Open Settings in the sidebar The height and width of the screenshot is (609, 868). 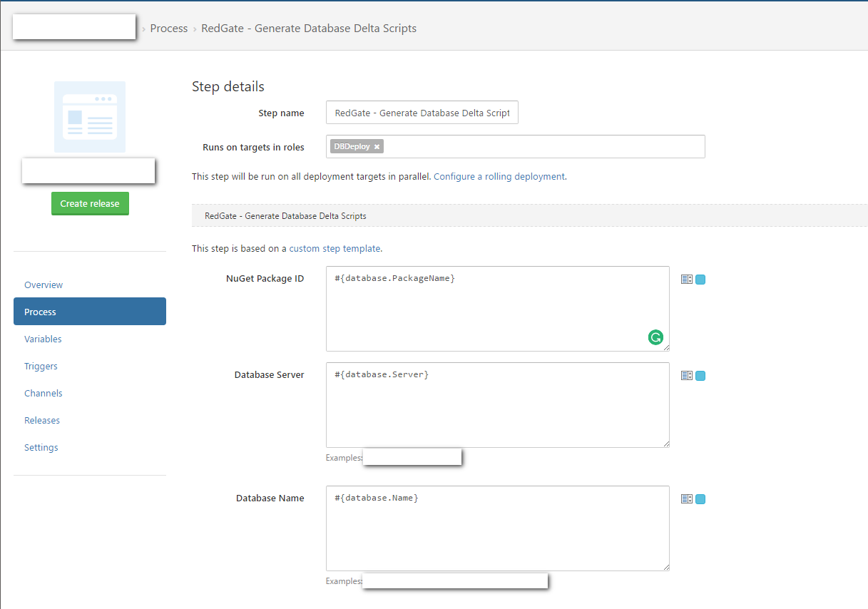[x=41, y=447]
